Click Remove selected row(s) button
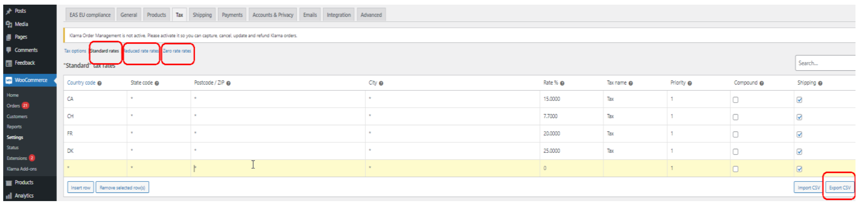The width and height of the screenshot is (868, 210). click(122, 188)
